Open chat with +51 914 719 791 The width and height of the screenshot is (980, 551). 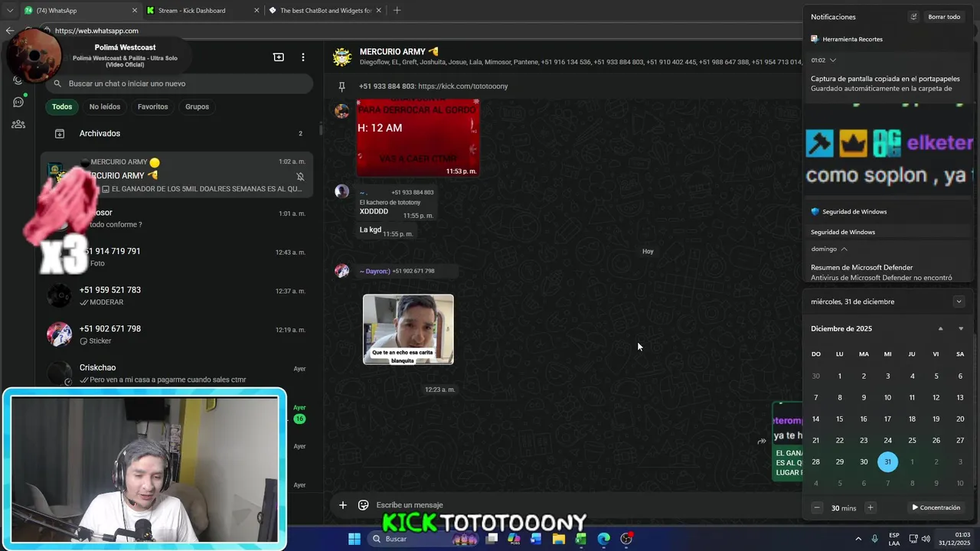pyautogui.click(x=177, y=256)
